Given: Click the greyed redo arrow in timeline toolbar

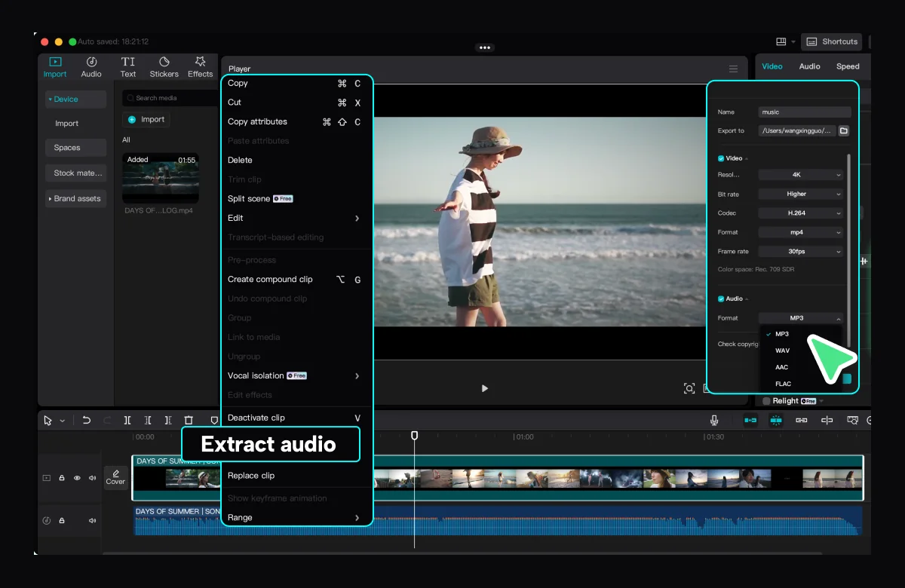Looking at the screenshot, I should click(x=107, y=420).
